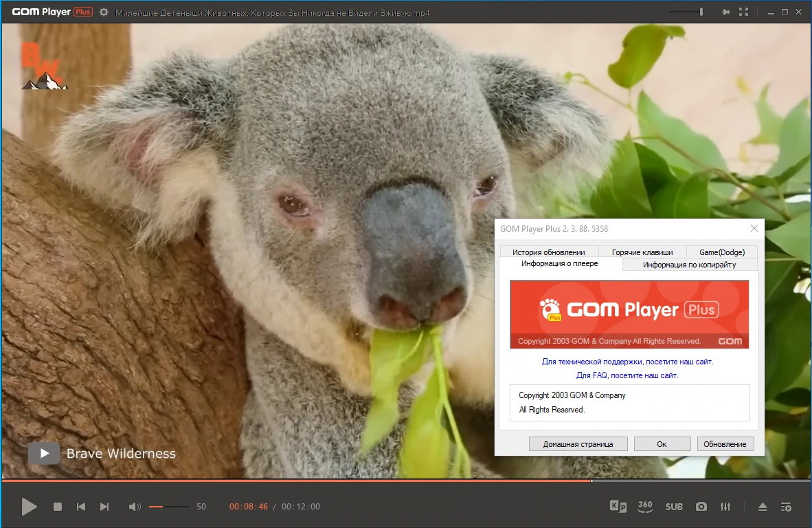Show the playlist panel
The height and width of the screenshot is (528, 812).
[786, 506]
